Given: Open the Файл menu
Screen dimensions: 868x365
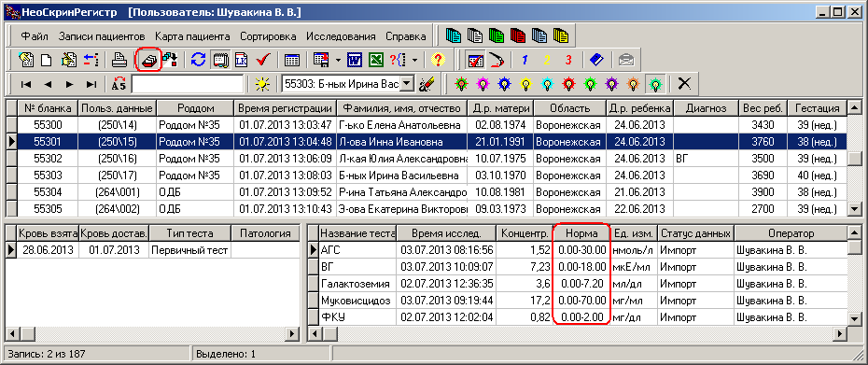Looking at the screenshot, I should (35, 36).
